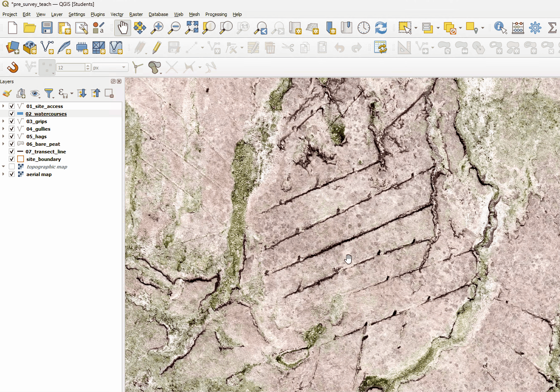The width and height of the screenshot is (560, 392).
Task: Select the 07_transect_line layer name
Action: click(45, 152)
